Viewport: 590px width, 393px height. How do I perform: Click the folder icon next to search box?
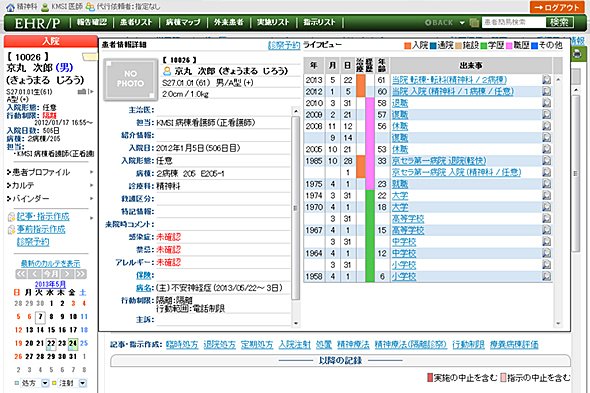pos(474,23)
